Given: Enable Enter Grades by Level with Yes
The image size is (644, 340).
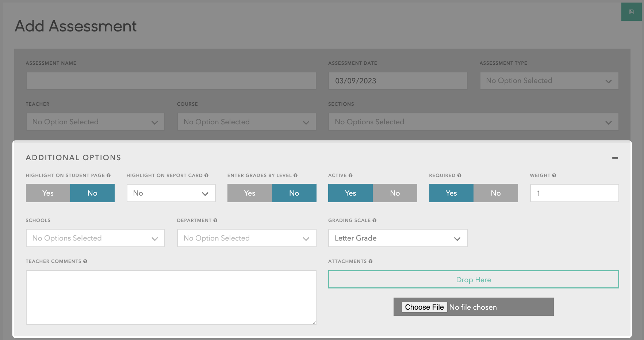Looking at the screenshot, I should [249, 193].
